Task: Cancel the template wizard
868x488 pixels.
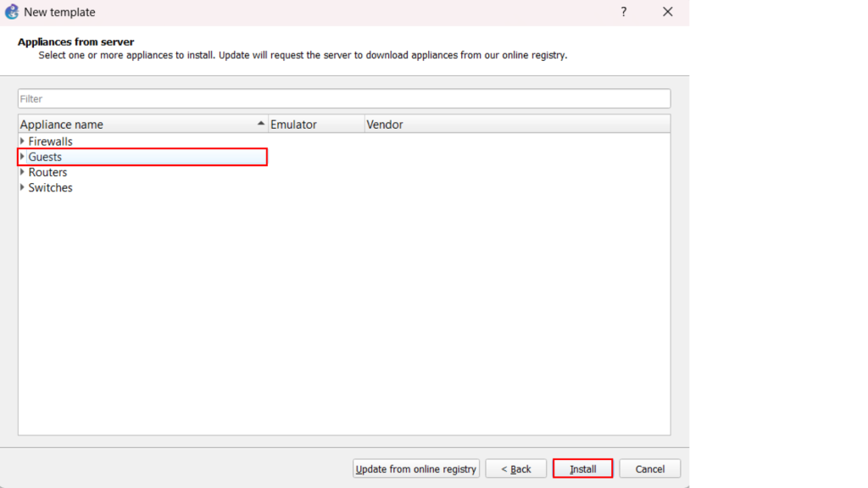Action: pyautogui.click(x=649, y=469)
